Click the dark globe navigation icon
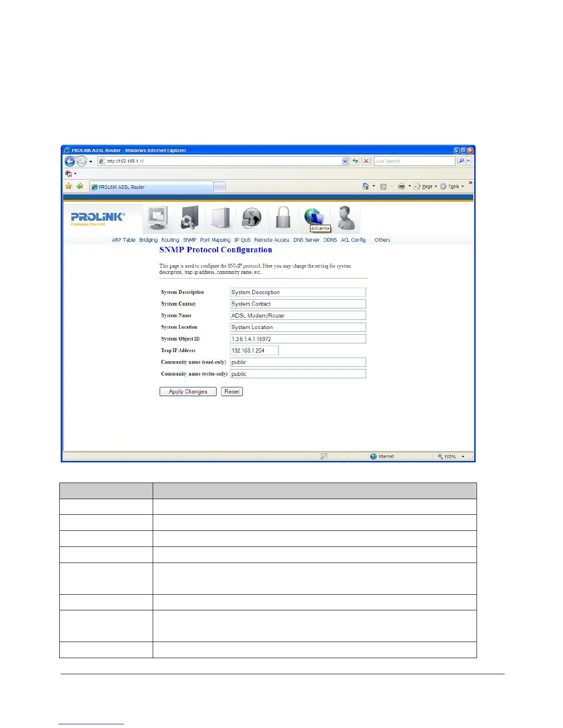The image size is (563, 728). pos(252,218)
